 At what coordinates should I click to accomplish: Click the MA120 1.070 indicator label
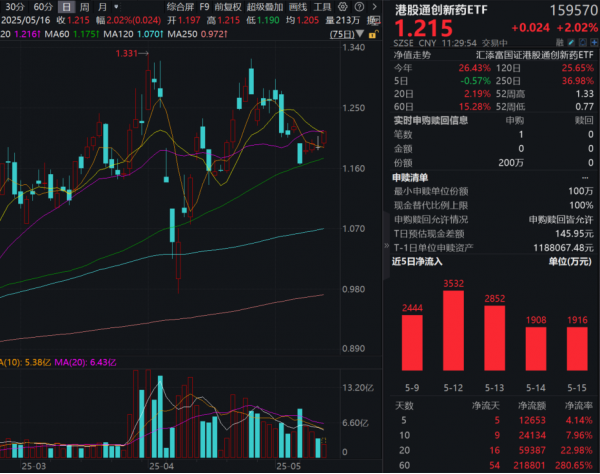point(133,34)
